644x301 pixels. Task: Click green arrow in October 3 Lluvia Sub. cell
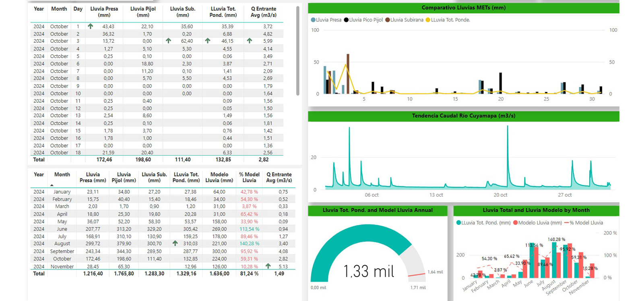pos(168,41)
